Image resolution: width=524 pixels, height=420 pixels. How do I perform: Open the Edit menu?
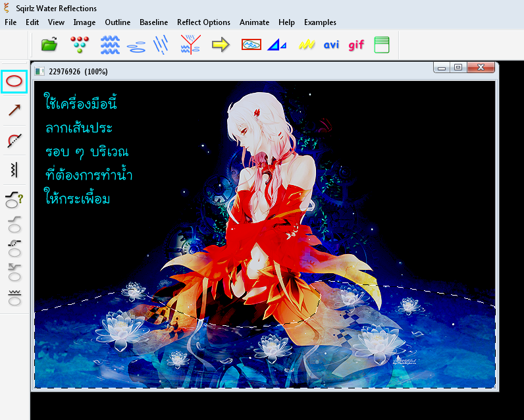(x=32, y=22)
